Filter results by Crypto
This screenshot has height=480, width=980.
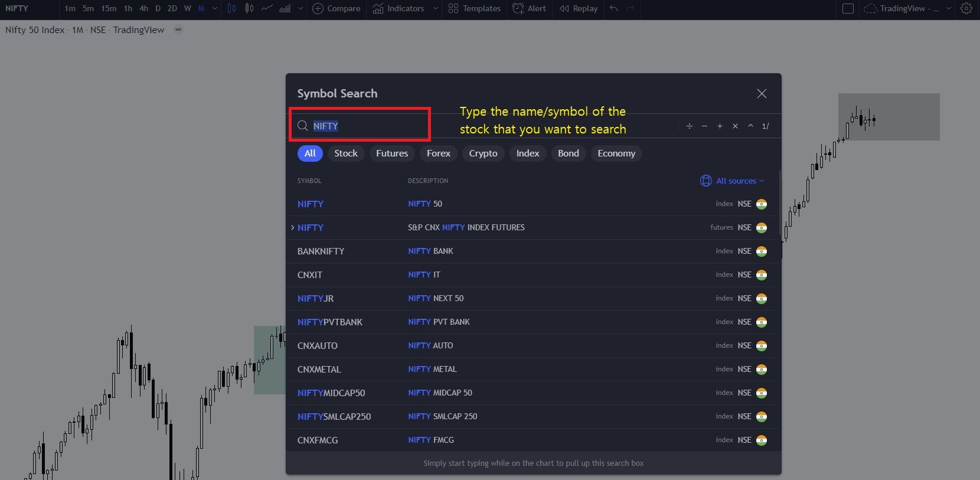[483, 154]
